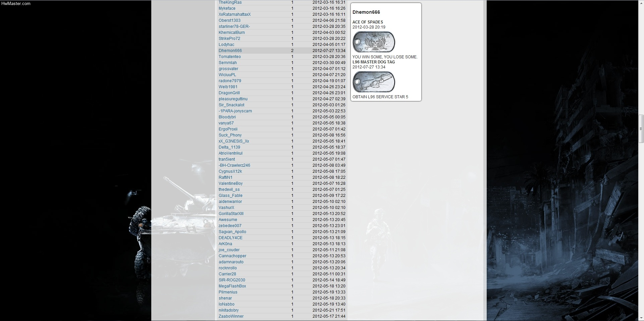
Task: Open player thedevil_ss link
Action: (x=229, y=190)
